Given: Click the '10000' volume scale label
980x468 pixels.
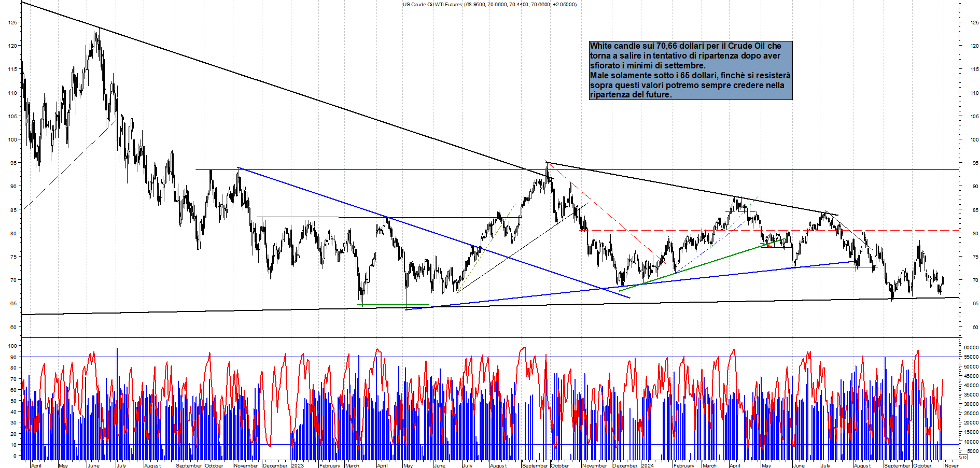Looking at the screenshot, I should (971, 442).
